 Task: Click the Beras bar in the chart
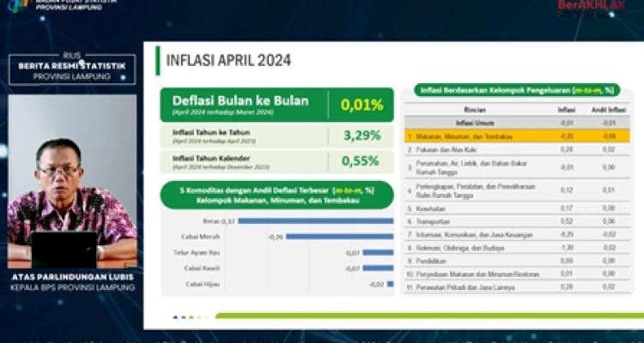click(315, 220)
